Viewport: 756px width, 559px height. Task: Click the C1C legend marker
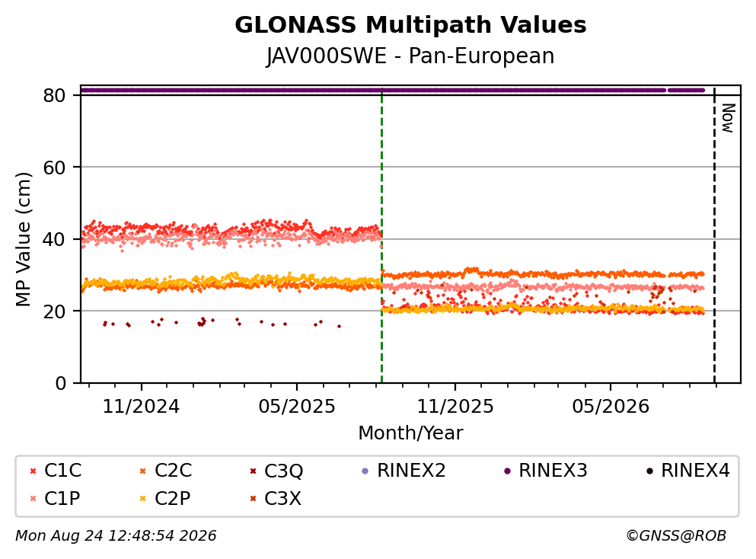[33, 471]
